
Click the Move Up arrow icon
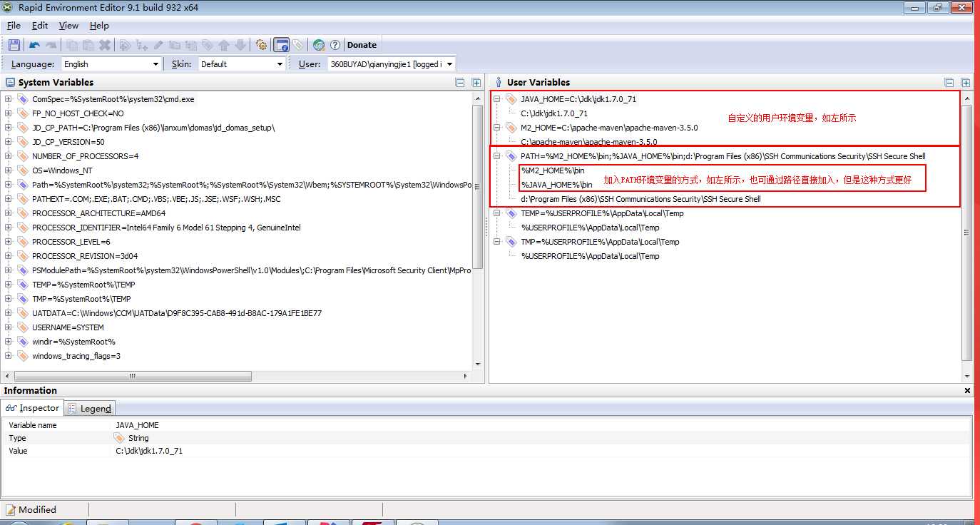224,45
